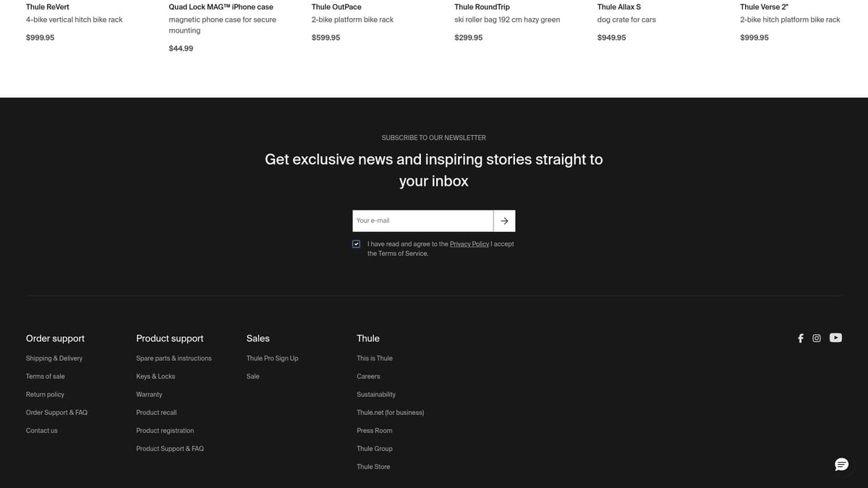Open the live chat bubble
Image resolution: width=868 pixels, height=488 pixels.
[x=841, y=464]
